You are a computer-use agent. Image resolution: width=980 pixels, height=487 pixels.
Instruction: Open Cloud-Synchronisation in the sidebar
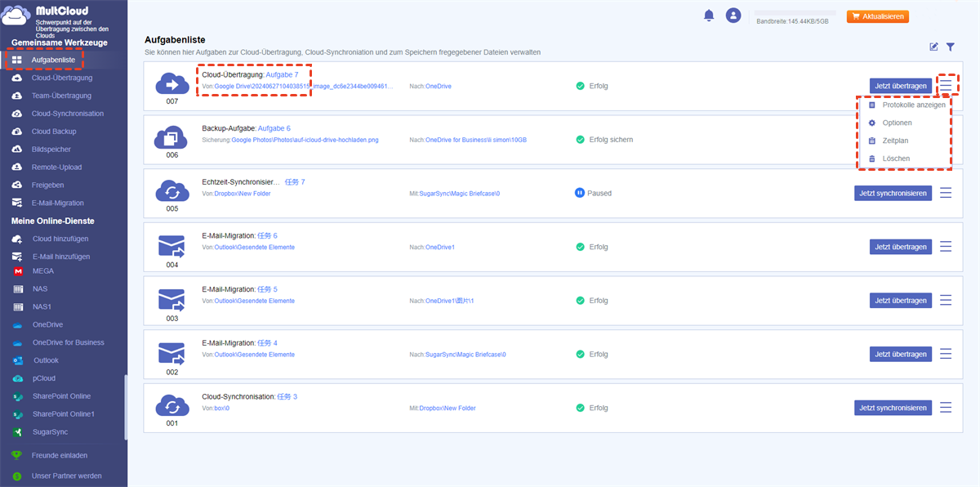tap(67, 114)
